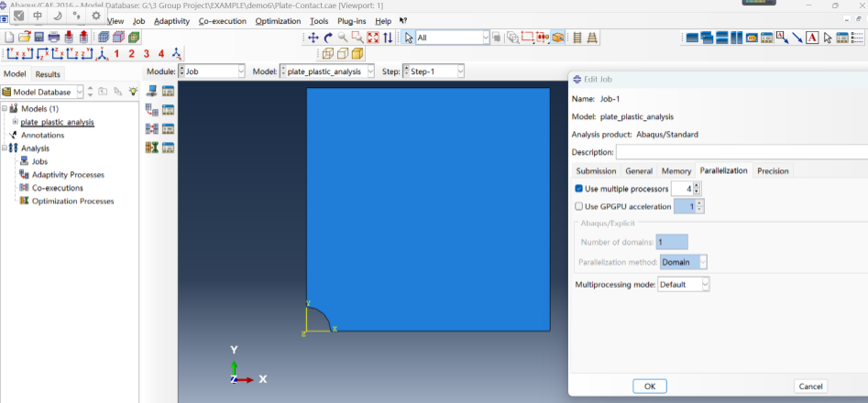Image resolution: width=868 pixels, height=403 pixels.
Task: Click Cancel in Edit Job dialog
Action: [810, 387]
